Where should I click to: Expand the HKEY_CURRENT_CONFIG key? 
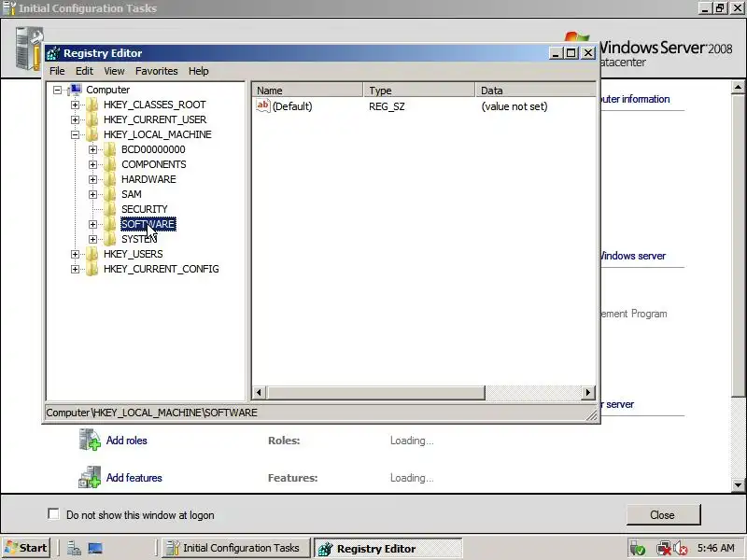75,269
